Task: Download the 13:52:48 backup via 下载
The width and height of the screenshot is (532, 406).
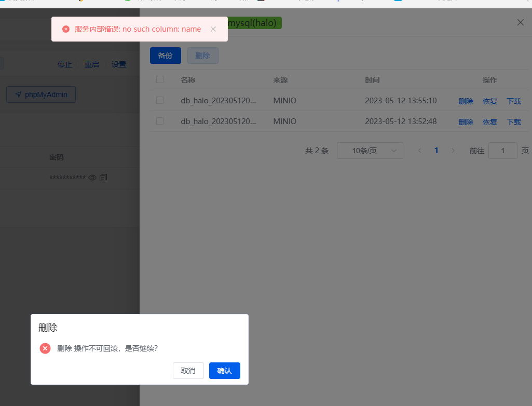Action: tap(513, 121)
